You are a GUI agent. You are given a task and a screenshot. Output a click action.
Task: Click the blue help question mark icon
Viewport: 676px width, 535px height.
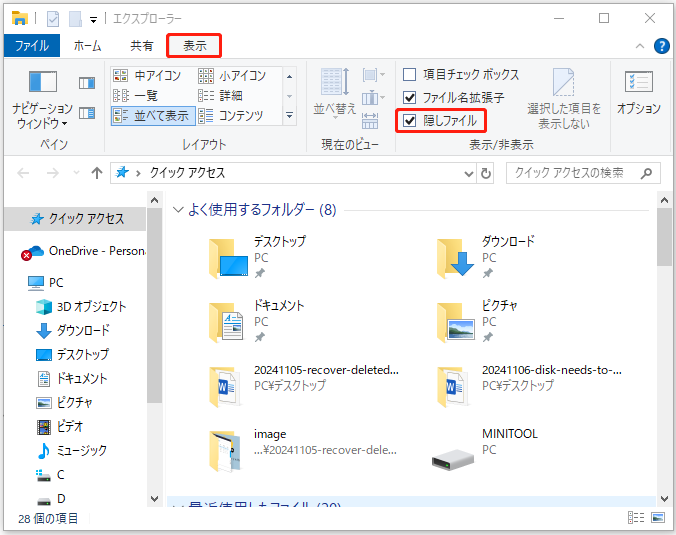pyautogui.click(x=661, y=46)
